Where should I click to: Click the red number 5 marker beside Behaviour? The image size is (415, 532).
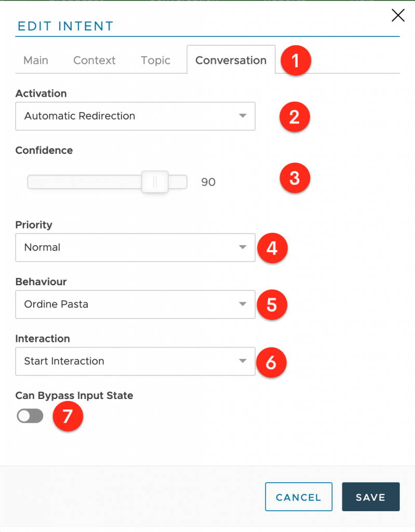272,304
